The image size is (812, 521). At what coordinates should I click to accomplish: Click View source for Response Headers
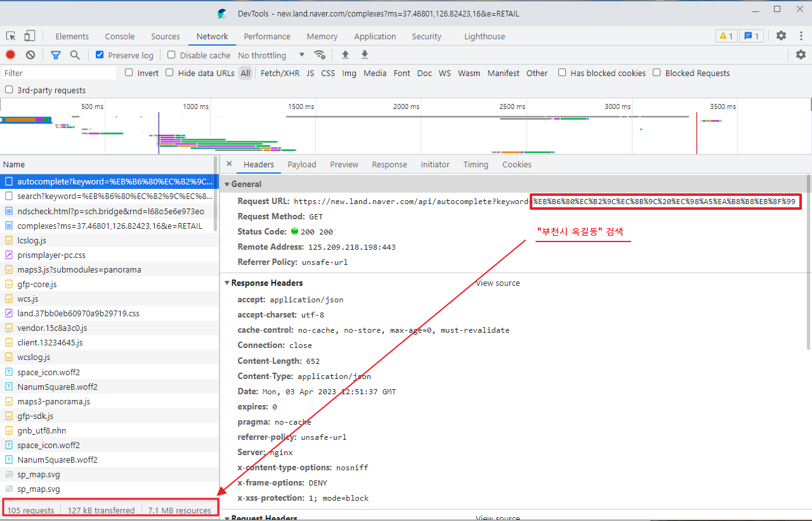[x=498, y=283]
